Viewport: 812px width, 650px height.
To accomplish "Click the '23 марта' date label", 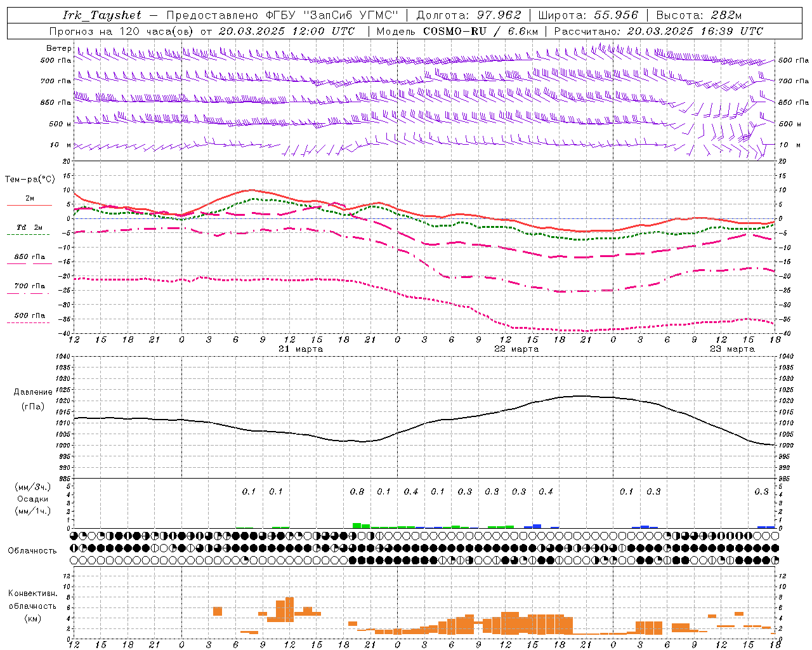I will (x=732, y=349).
